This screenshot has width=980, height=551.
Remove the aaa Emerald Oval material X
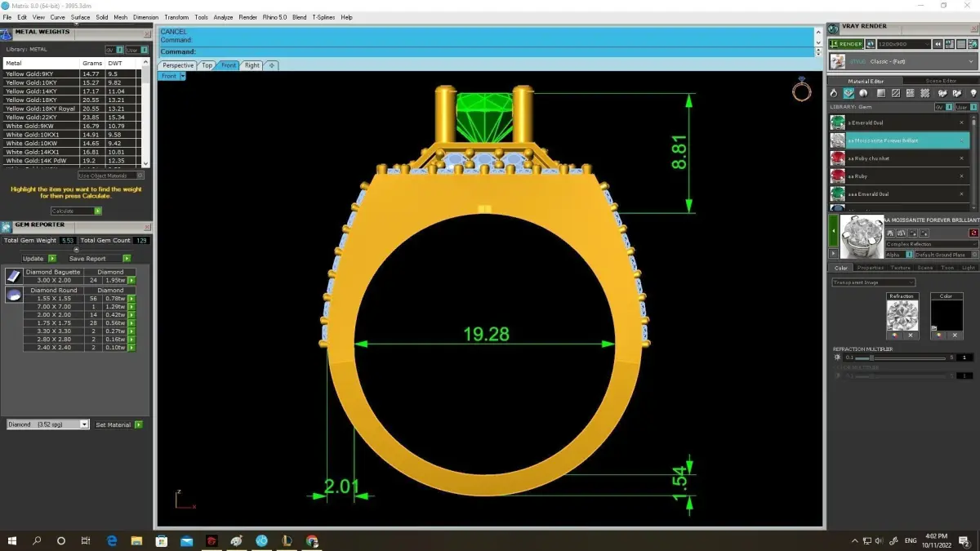962,194
